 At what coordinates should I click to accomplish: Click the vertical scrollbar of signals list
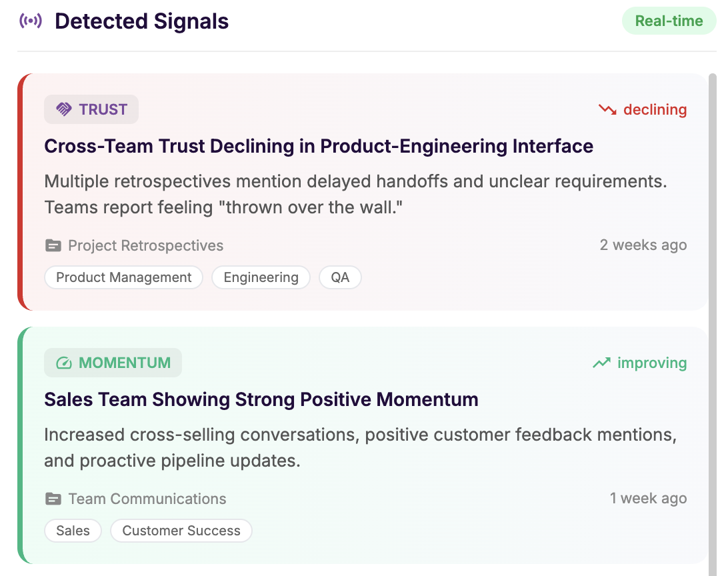click(x=713, y=325)
